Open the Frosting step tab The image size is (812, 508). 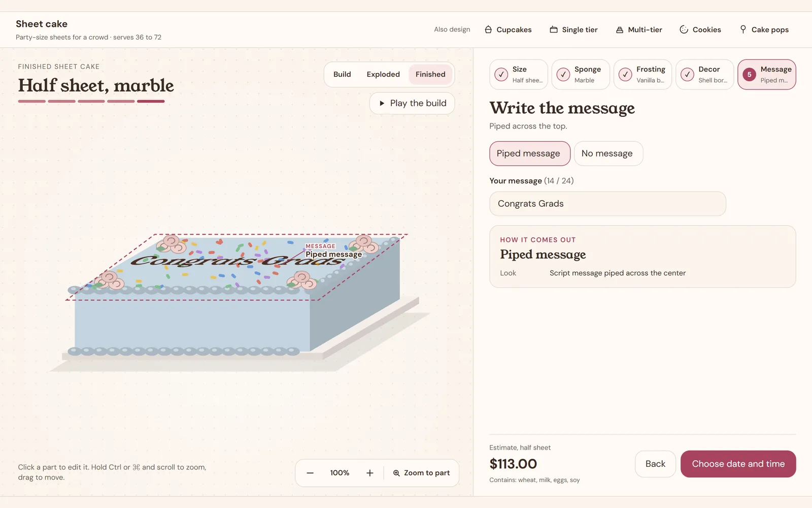(642, 75)
